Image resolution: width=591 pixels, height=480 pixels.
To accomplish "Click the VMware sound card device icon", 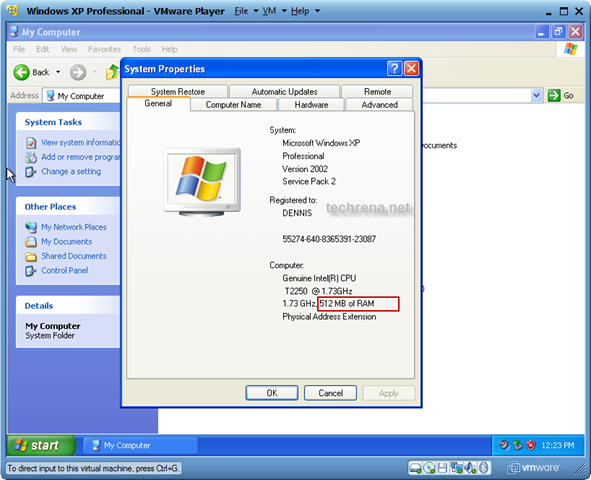I will (470, 468).
